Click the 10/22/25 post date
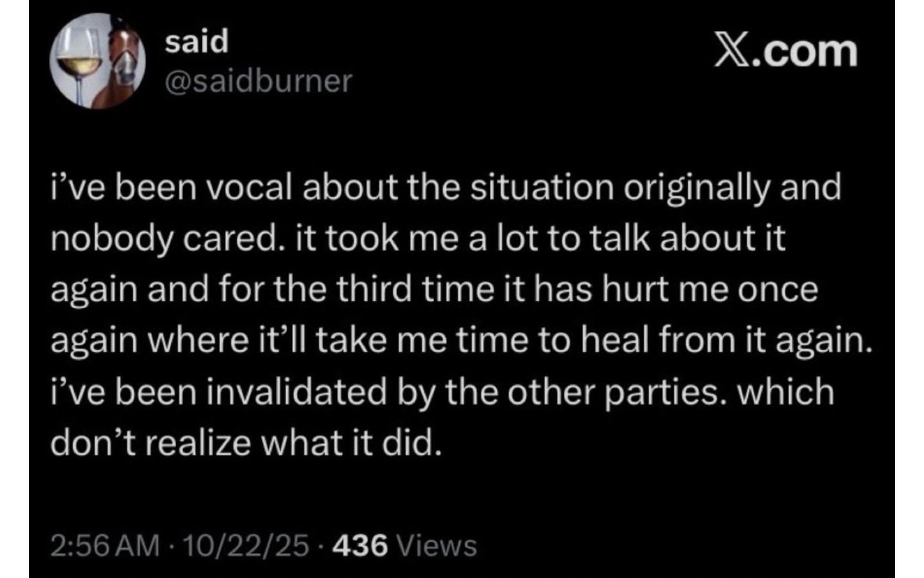924x578 pixels. tap(245, 546)
